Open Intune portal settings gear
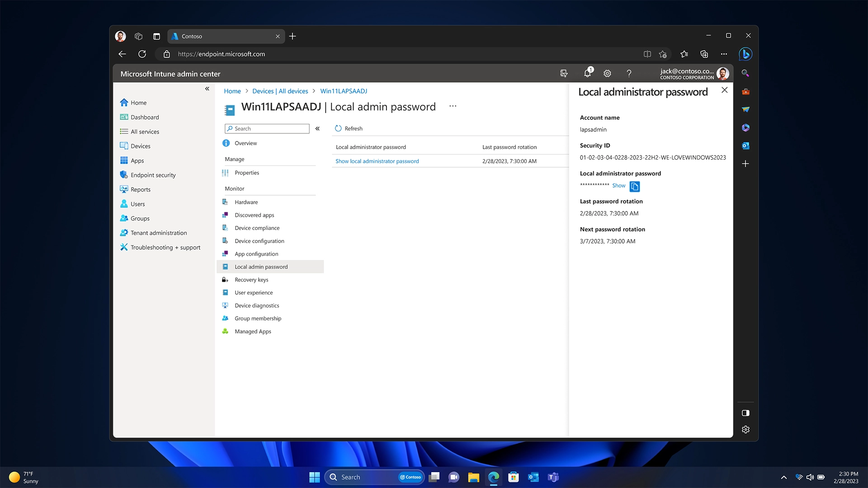 pos(607,73)
